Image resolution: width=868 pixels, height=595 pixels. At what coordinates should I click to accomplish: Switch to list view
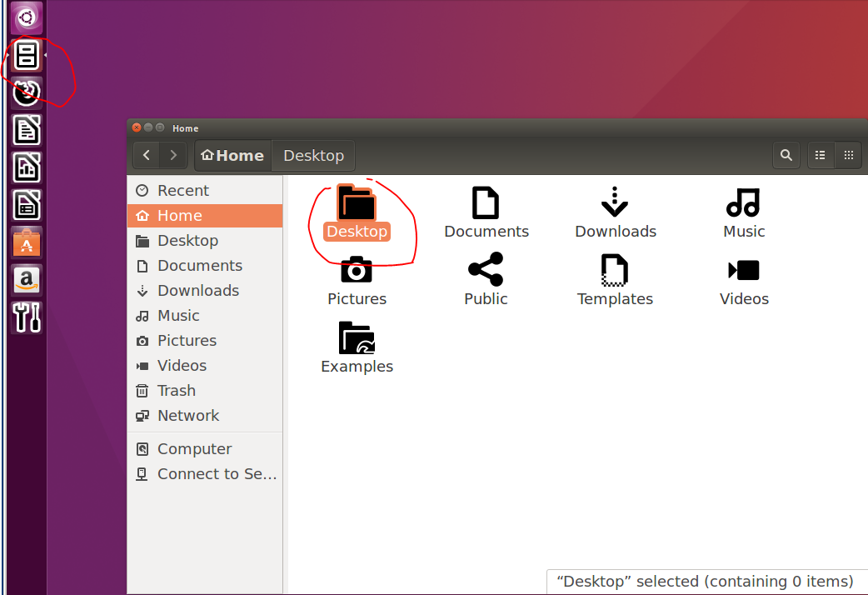[820, 155]
